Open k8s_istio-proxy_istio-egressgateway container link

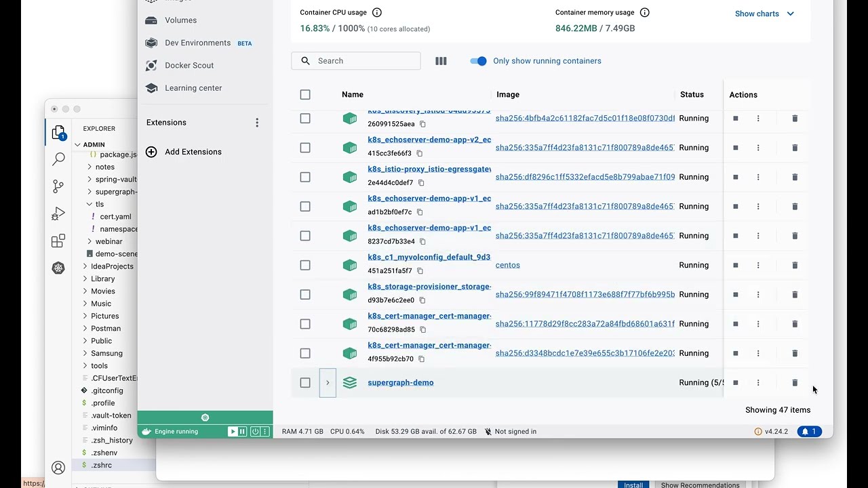(429, 169)
